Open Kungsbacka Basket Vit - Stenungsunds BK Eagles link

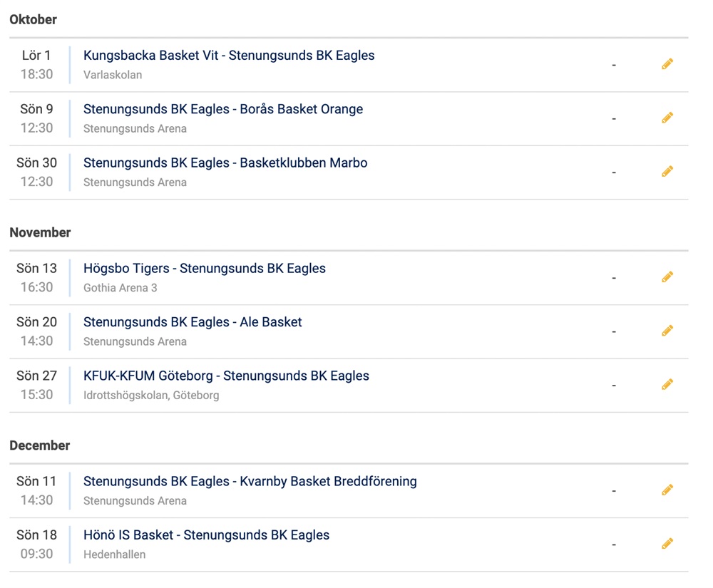(x=229, y=56)
